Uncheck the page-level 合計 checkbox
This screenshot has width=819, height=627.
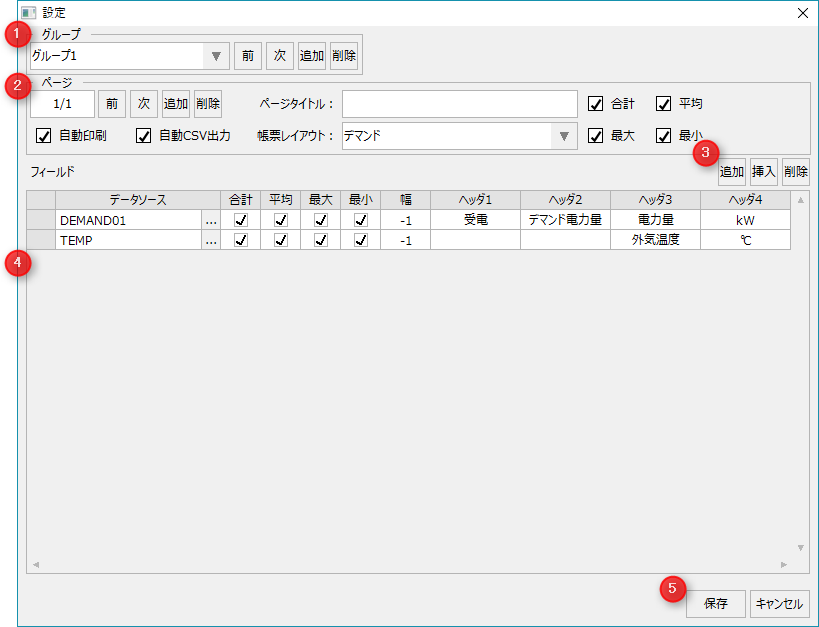tap(596, 104)
